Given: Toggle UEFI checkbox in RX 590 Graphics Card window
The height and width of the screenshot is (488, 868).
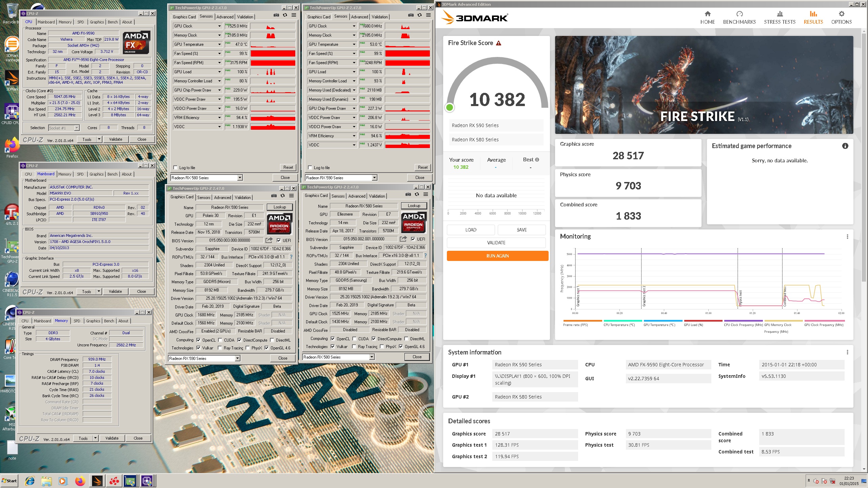Looking at the screenshot, I should click(279, 240).
